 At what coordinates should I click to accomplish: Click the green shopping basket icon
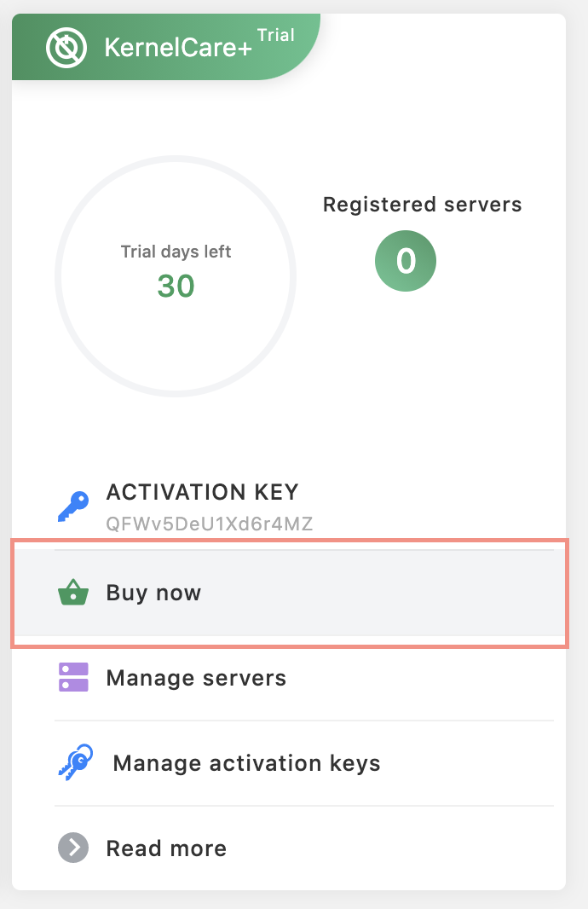coord(73,592)
